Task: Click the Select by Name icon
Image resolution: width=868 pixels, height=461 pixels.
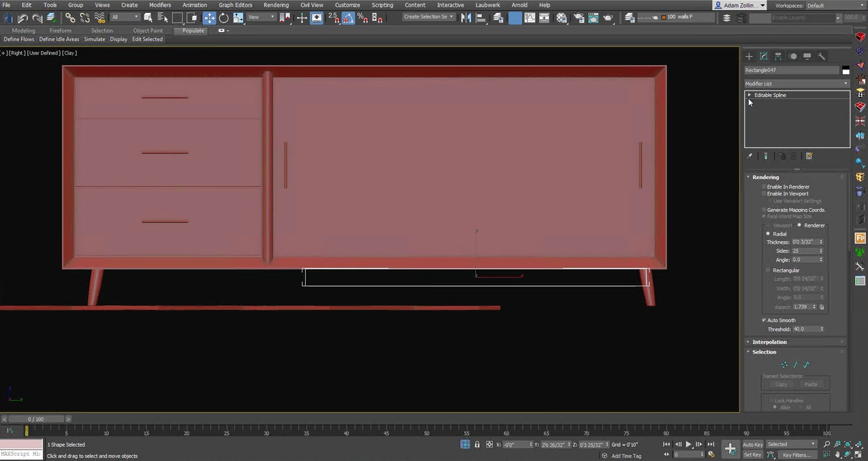Action: 163,18
